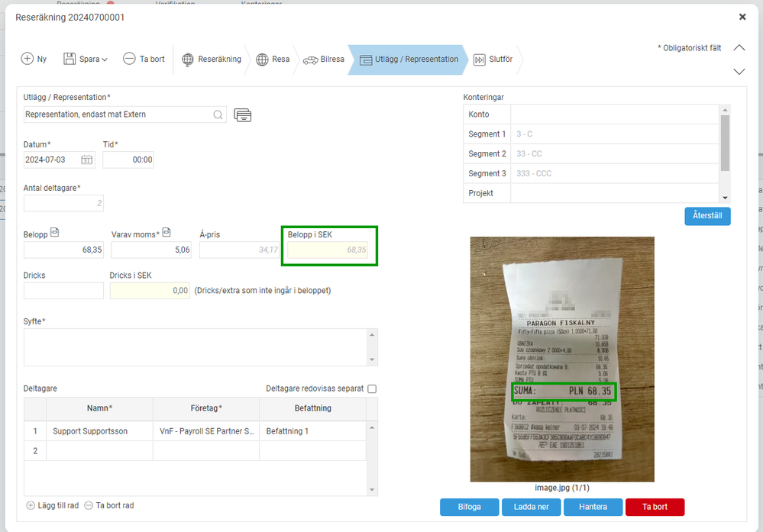This screenshot has height=532, width=763.
Task: Click the red Ta bort attachment button
Action: pos(655,507)
